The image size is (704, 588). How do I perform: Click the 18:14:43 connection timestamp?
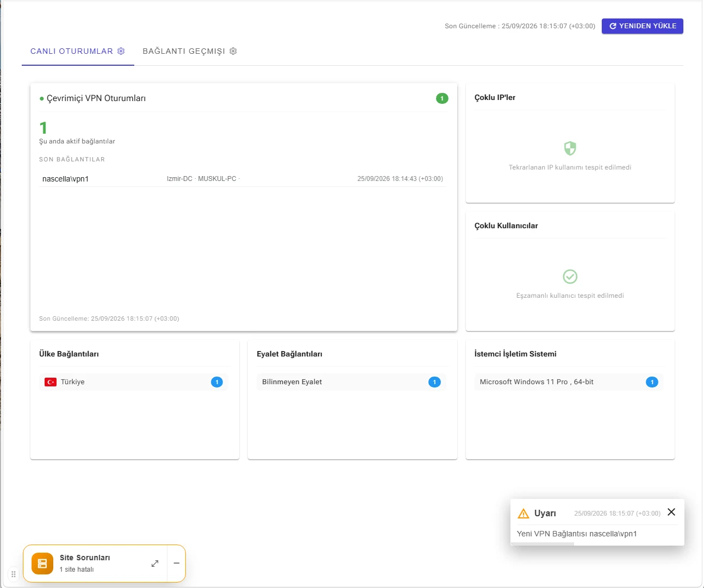400,179
